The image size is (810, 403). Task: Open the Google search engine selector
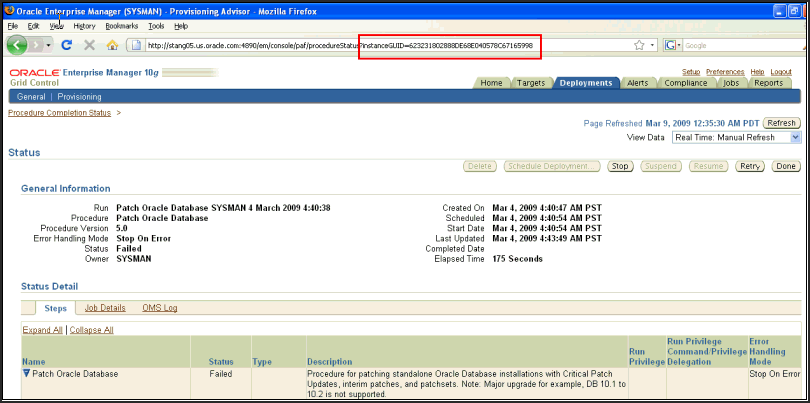coord(673,45)
